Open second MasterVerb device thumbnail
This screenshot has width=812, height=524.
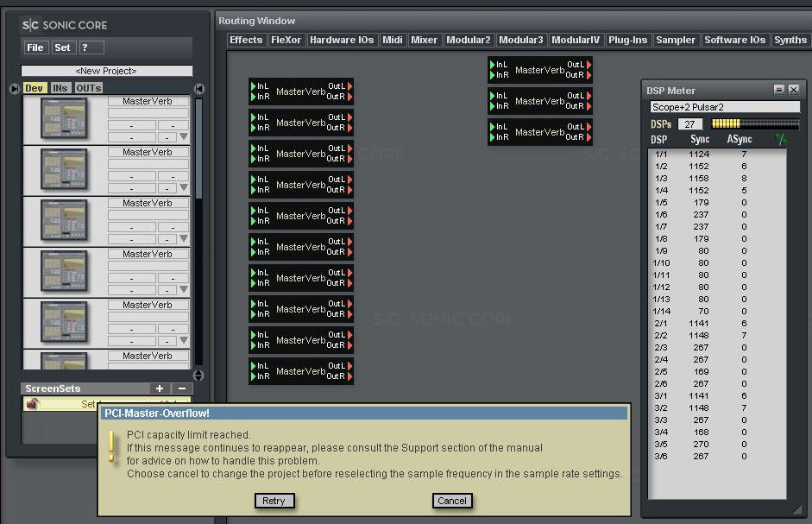(x=64, y=169)
